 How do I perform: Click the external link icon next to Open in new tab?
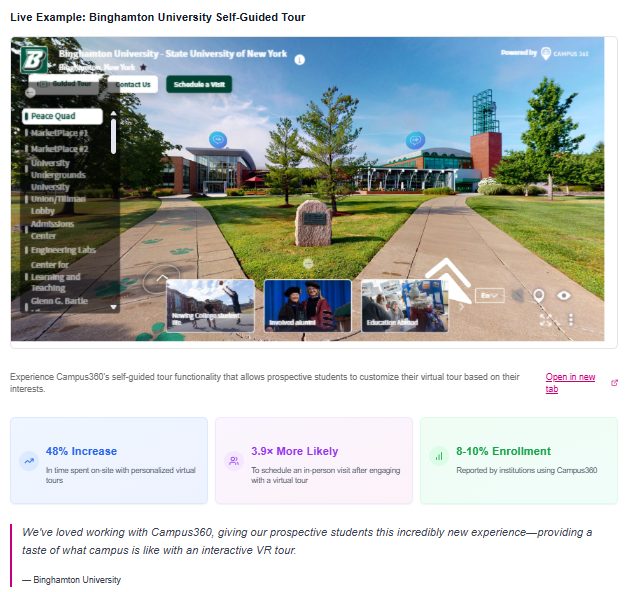614,382
